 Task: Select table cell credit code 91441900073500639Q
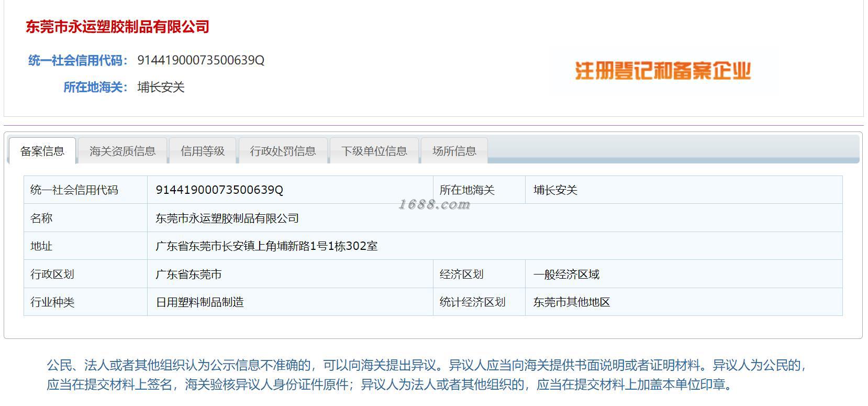coord(219,190)
